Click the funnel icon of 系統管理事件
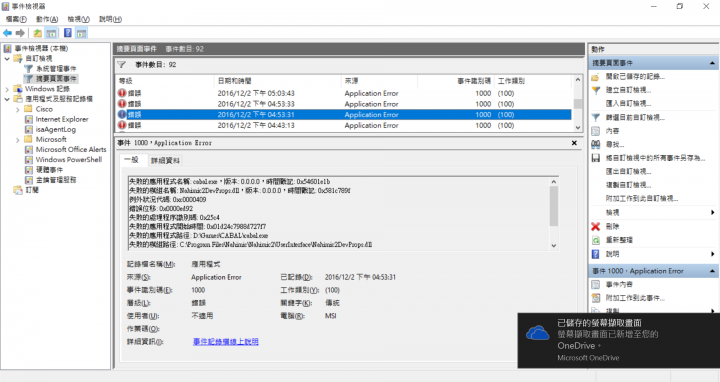Viewport: 720px width, 382px height. 28,68
